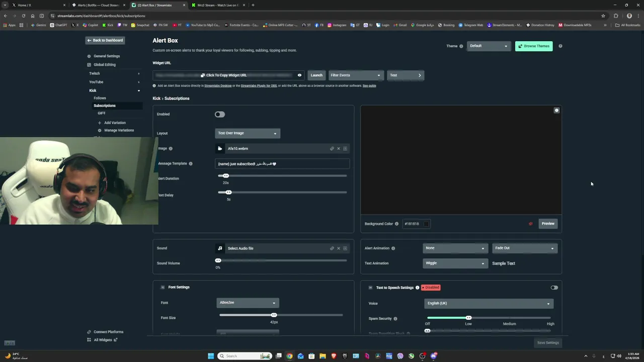The width and height of the screenshot is (644, 362).
Task: Toggle the Enabled switch for Kick subscriptions
Action: [219, 114]
